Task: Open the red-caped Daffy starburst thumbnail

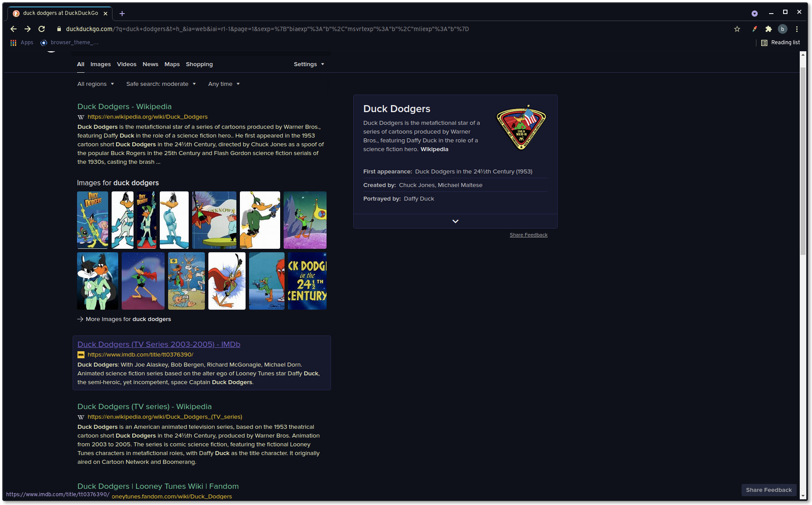Action: tap(227, 281)
